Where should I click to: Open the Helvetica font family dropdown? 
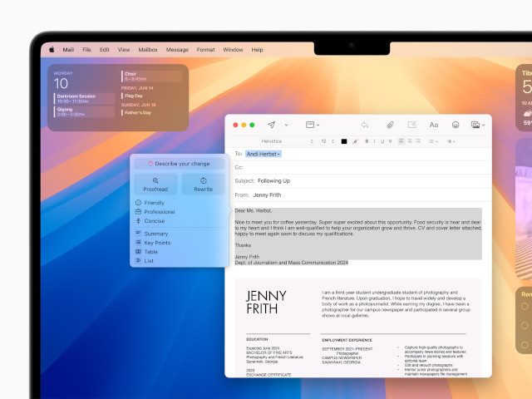click(286, 141)
